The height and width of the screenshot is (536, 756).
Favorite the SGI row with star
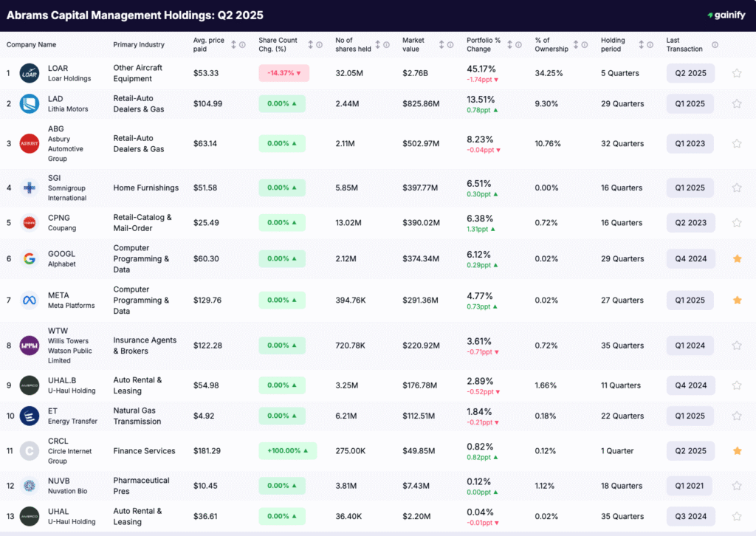737,188
